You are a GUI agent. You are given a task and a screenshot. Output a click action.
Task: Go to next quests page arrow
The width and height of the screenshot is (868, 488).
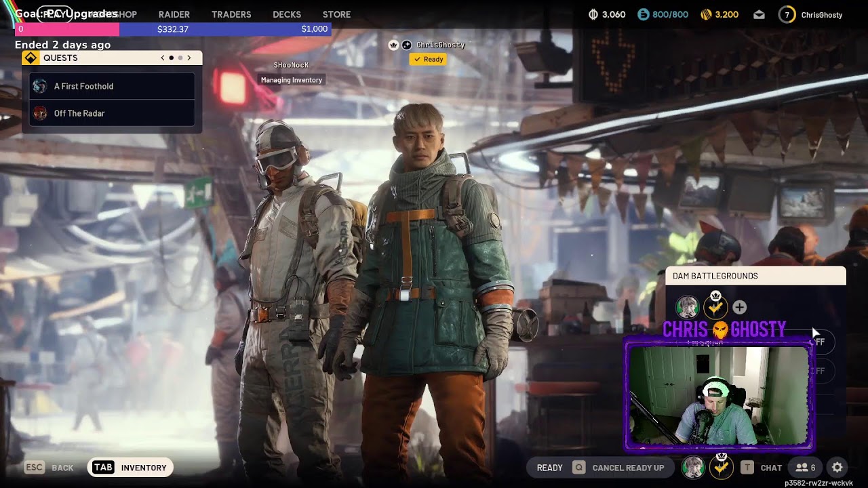pos(189,58)
